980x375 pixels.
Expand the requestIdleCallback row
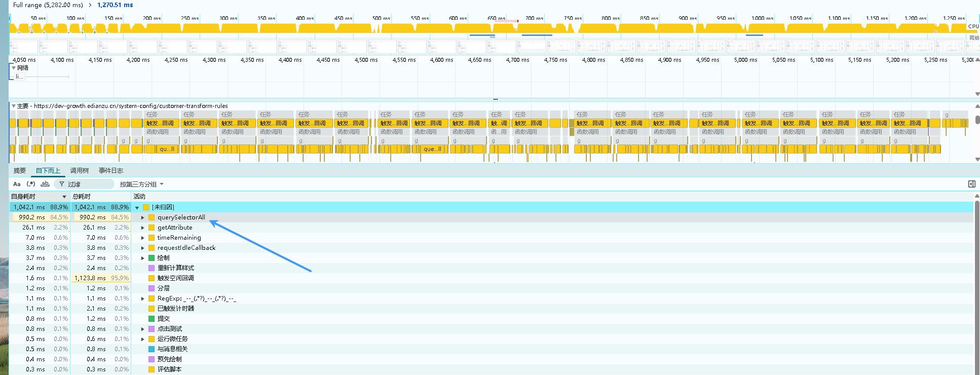(143, 248)
